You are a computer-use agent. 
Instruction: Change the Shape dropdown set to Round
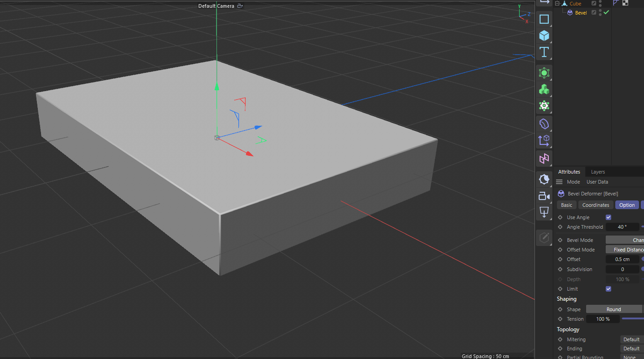click(614, 309)
